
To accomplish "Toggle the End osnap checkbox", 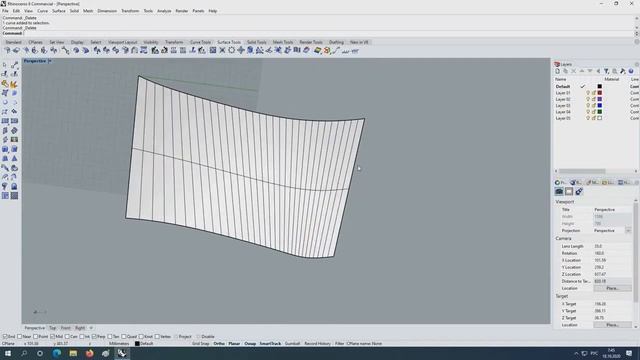I will [x=5, y=337].
